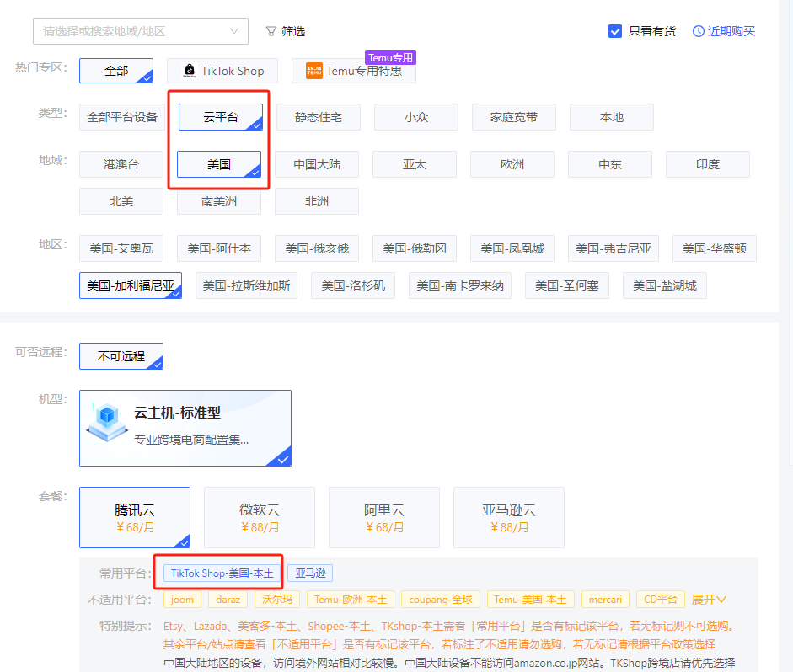Pick the 美国-艾奥瓦 area

click(x=121, y=248)
